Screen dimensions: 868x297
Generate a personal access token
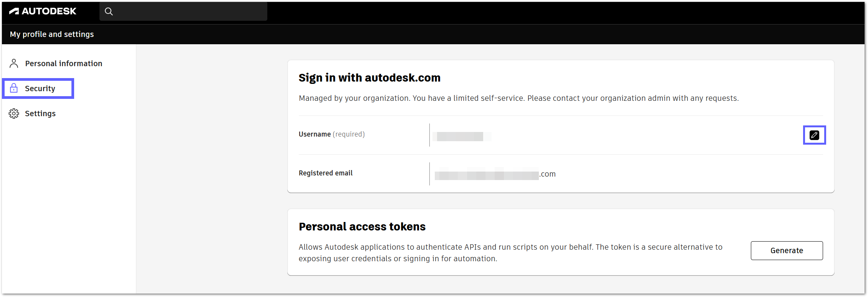(787, 250)
